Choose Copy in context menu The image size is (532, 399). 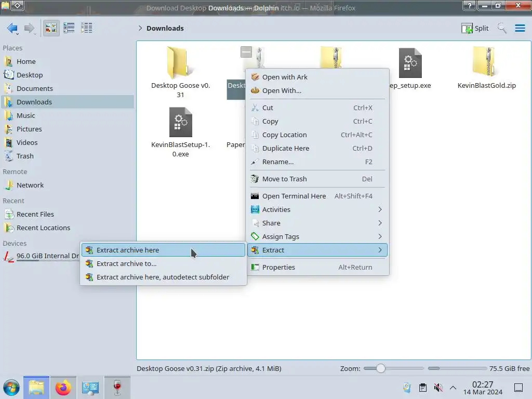pos(318,122)
